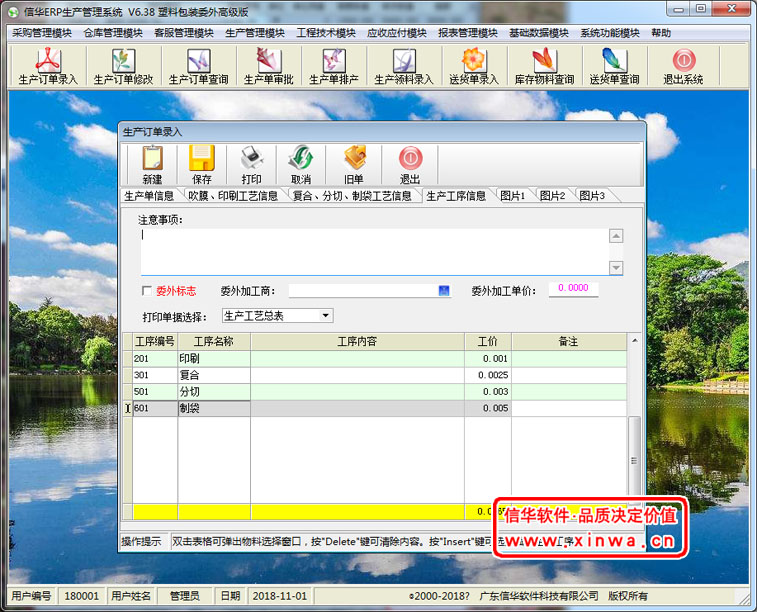Save the order with the 保存 icon
Image resolution: width=757 pixels, height=612 pixels.
click(202, 164)
